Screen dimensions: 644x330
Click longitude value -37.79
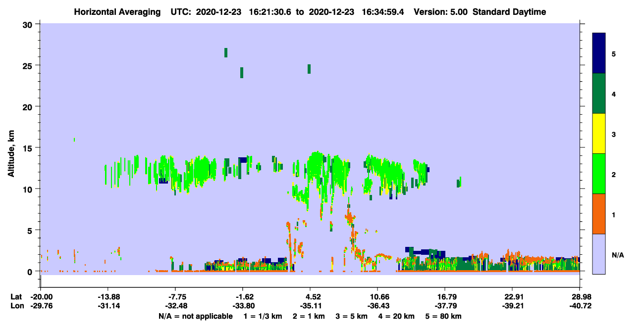[x=445, y=306]
